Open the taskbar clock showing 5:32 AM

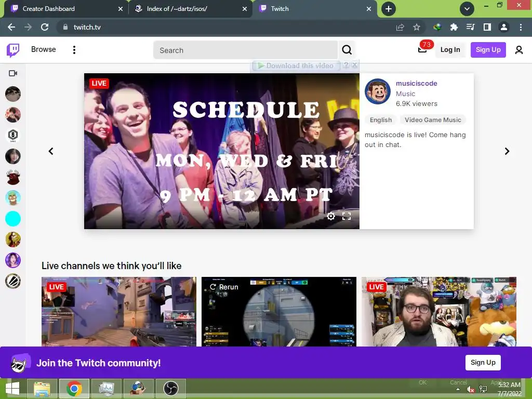[509, 389]
